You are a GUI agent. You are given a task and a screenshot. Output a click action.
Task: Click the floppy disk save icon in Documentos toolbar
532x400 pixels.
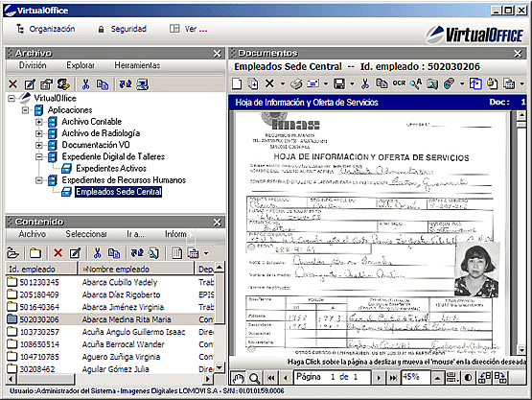[339, 83]
